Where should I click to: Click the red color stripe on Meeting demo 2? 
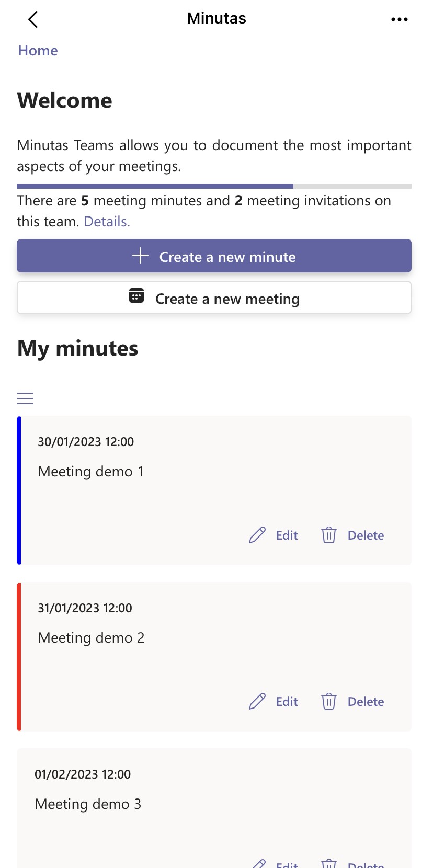point(19,656)
